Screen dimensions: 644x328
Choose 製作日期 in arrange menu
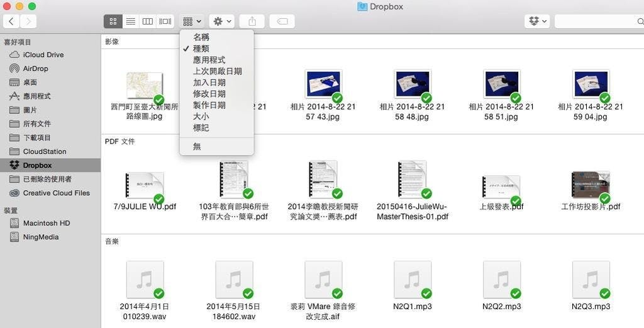tap(217, 105)
